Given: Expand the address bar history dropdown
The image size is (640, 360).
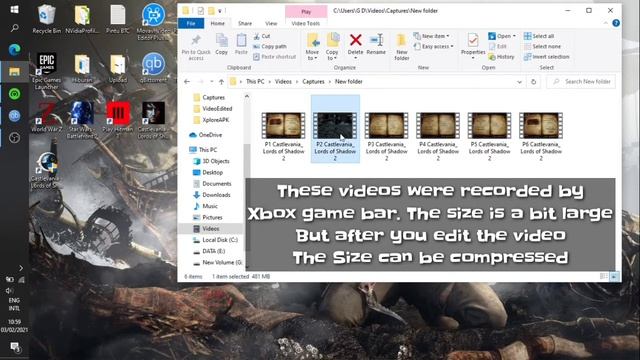Looking at the screenshot, I should pos(519,82).
